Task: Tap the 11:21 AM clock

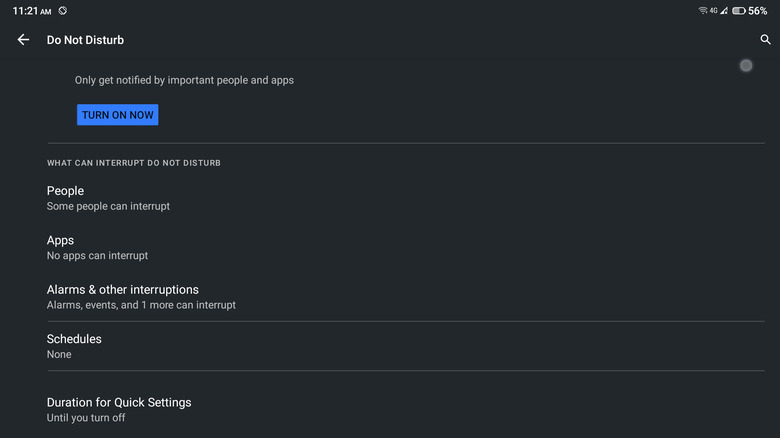Action: coord(32,11)
